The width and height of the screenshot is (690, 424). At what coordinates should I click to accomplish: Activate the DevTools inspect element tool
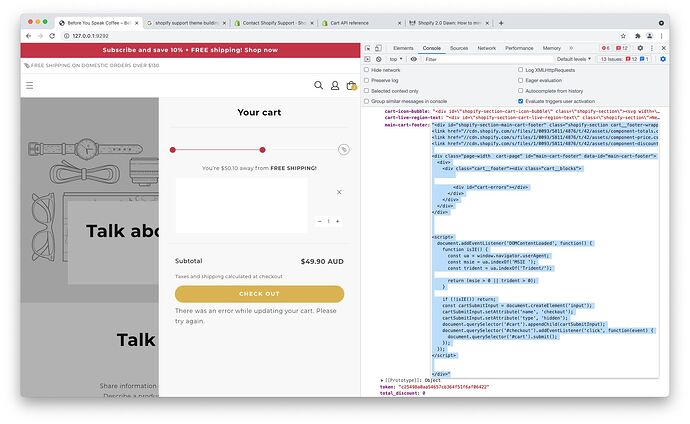[367, 48]
